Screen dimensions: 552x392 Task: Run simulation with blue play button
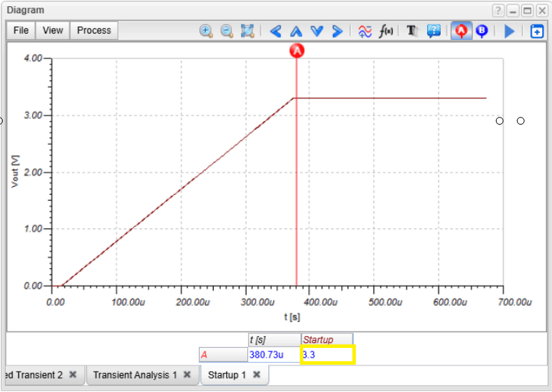coord(509,31)
